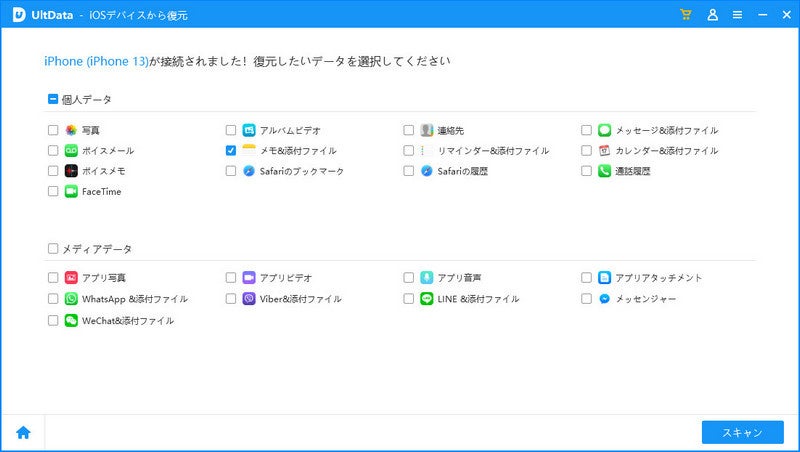Click the Safari bookmark compass icon
Screen dimensions: 800x452
tap(249, 171)
